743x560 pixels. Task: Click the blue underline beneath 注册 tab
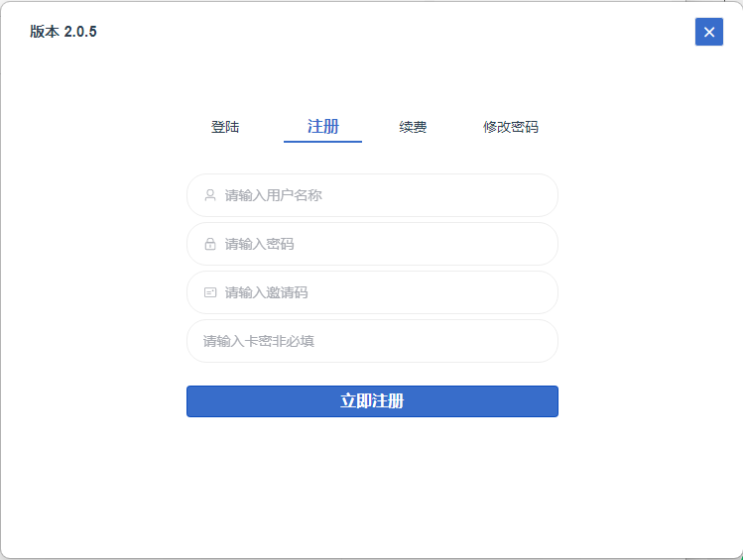tap(322, 142)
